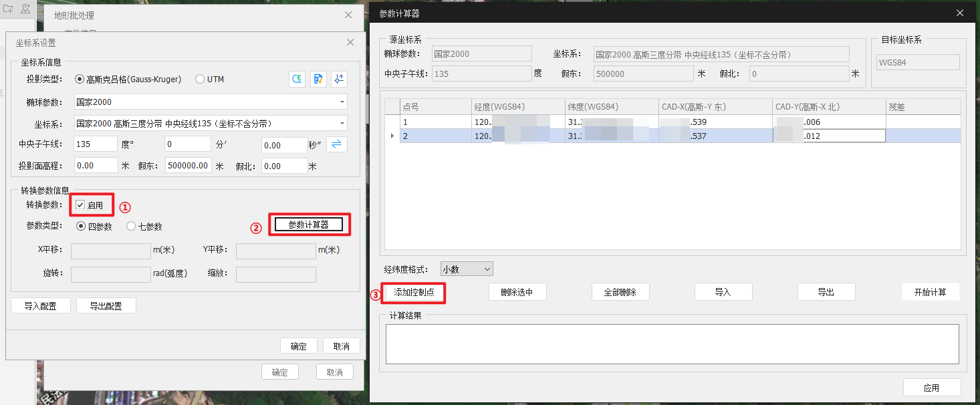Click the coordinate system search icon with E
The image size is (980, 405).
pos(297,80)
